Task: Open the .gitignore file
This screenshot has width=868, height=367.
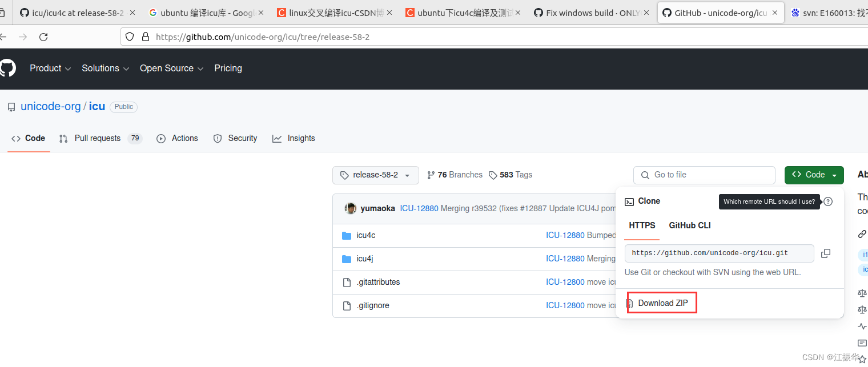Action: click(373, 306)
